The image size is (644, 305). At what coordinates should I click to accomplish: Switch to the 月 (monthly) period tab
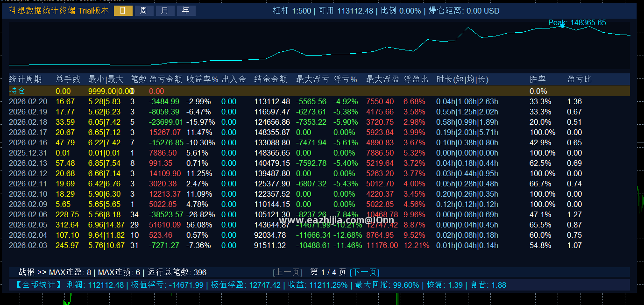click(x=165, y=11)
